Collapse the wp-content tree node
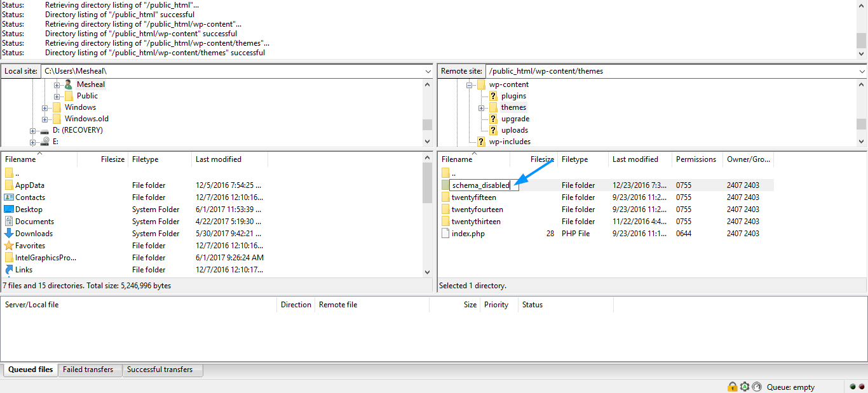Viewport: 868px width, 393px height. tap(470, 84)
